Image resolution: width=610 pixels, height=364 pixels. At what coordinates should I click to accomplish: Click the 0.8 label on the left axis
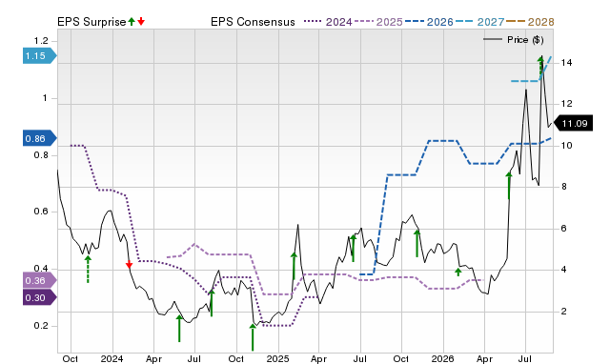click(41, 155)
